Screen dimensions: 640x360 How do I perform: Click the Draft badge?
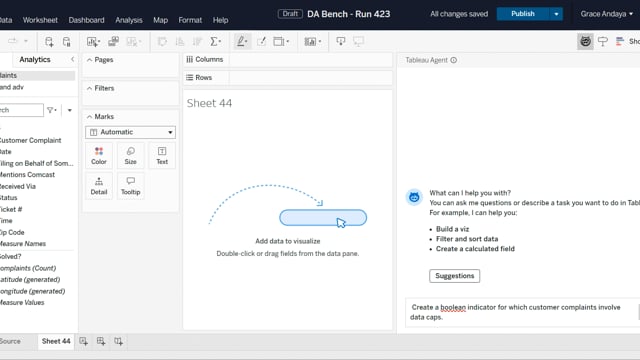point(290,14)
